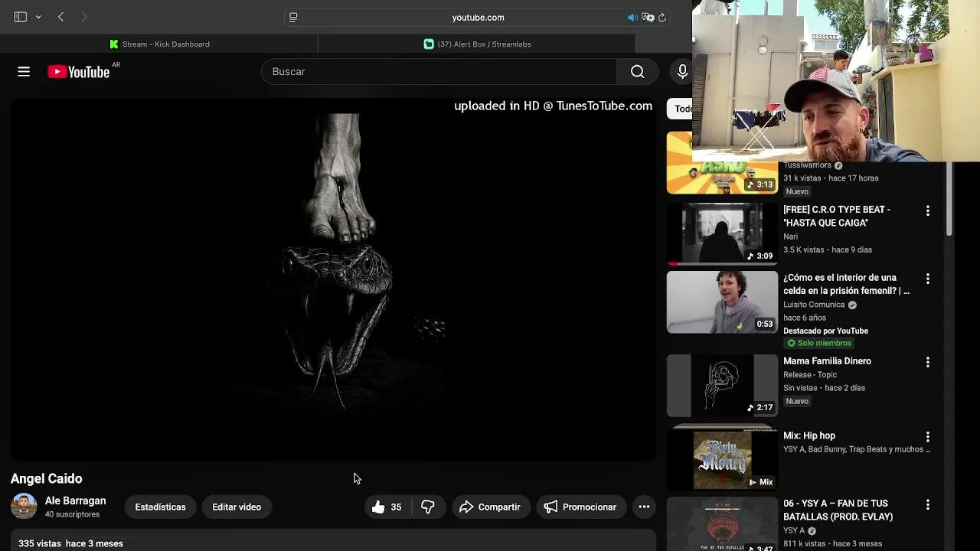Screen dimensions: 980x551
Task: Mute tab audio with the speaker icon
Action: coord(632,17)
